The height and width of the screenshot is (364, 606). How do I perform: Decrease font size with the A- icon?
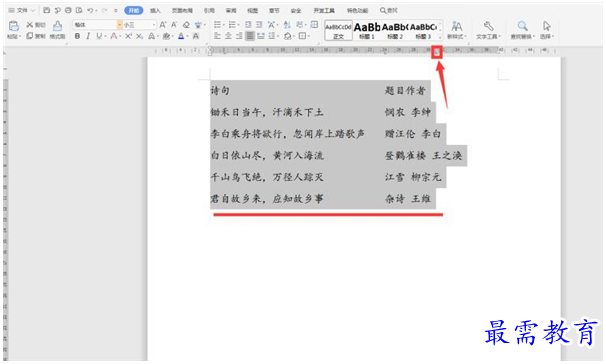[x=174, y=25]
